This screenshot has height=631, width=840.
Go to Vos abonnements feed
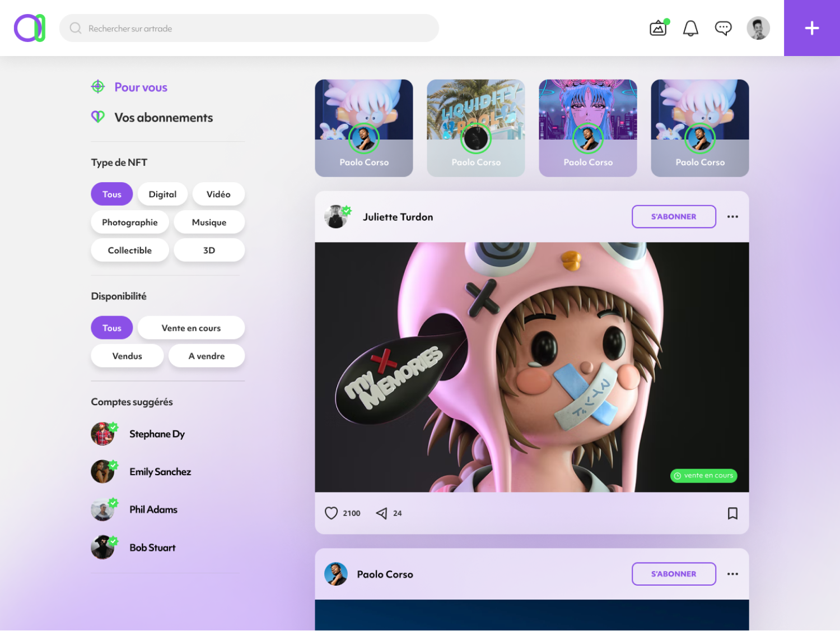(x=164, y=117)
